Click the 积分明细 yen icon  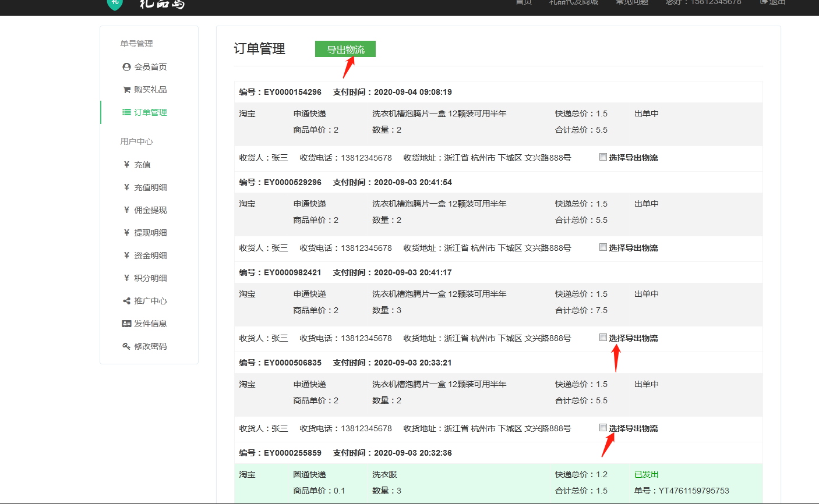126,278
